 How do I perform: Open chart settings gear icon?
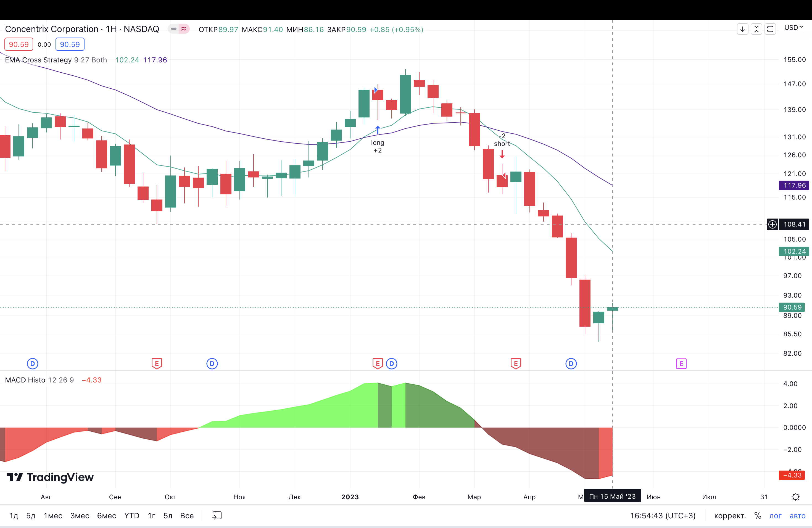click(x=796, y=497)
